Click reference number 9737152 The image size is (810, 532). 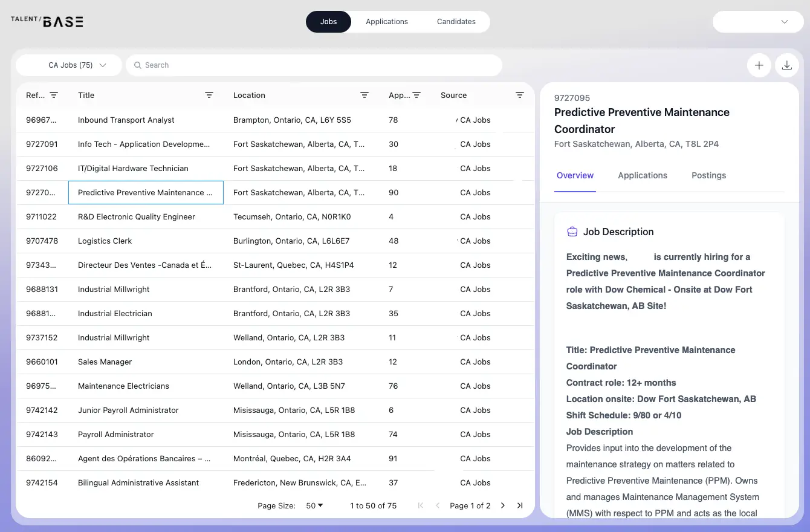42,337
